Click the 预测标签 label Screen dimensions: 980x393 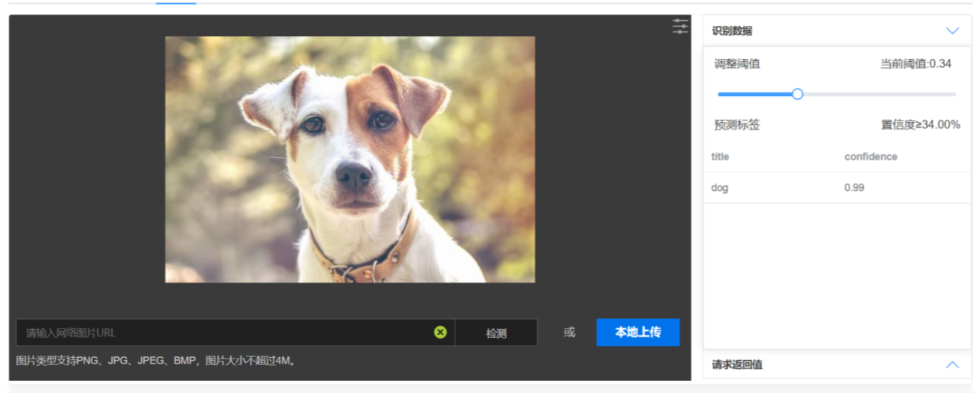[x=737, y=125]
